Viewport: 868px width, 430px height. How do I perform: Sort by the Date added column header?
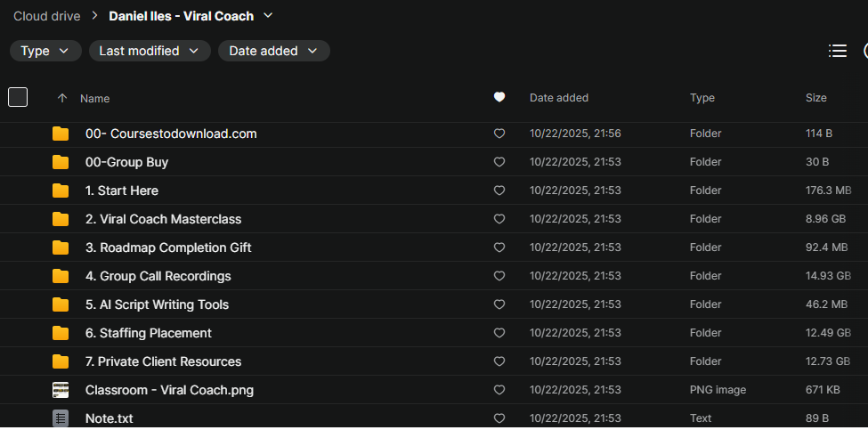558,98
